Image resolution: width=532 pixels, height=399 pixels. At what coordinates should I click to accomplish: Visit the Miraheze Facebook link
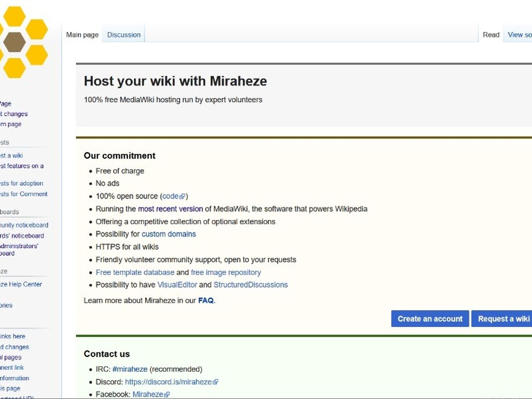(x=148, y=394)
